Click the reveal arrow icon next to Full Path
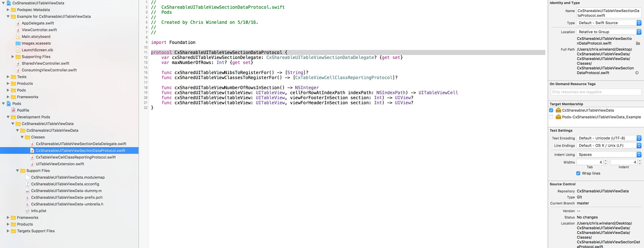 [x=637, y=73]
